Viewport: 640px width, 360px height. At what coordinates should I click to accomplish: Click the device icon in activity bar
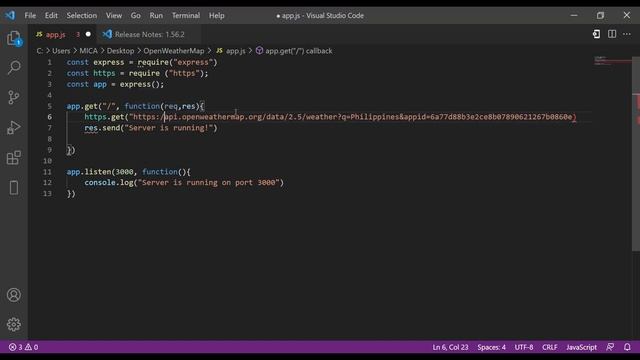[x=14, y=188]
